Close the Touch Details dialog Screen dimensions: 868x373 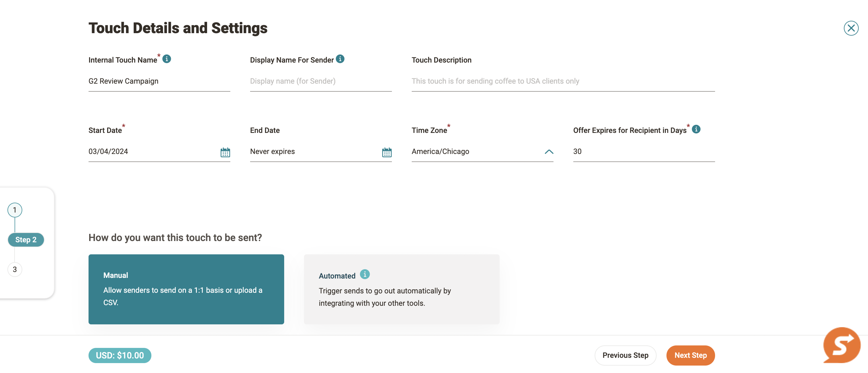851,28
